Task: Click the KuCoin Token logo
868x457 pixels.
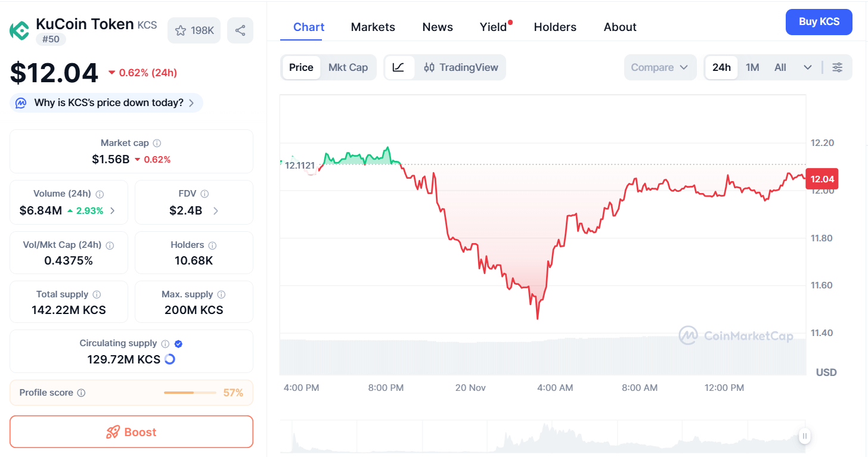Action: (20, 30)
